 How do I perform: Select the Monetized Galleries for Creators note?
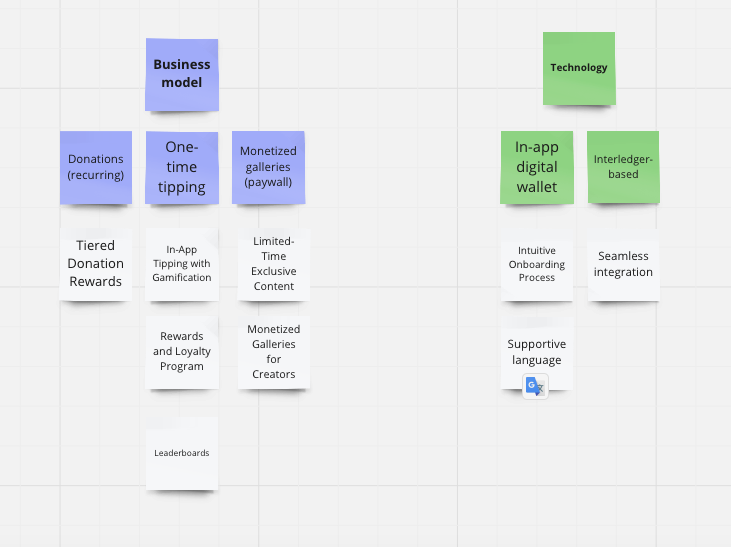click(274, 353)
